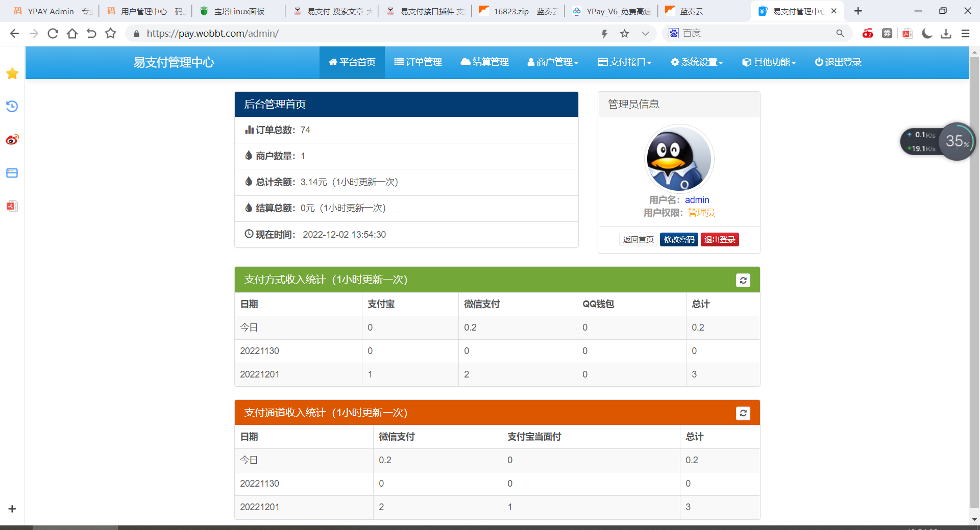Open browsing history in the left sidebar

12,107
